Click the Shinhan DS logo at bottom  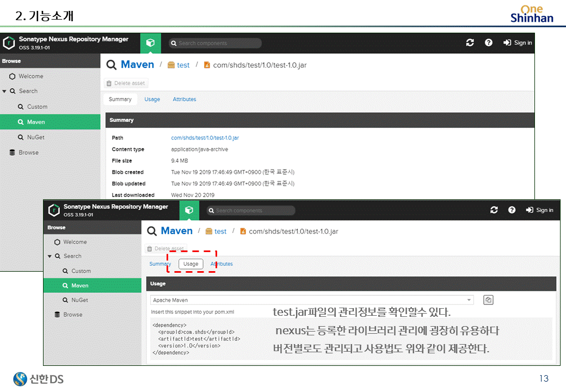(x=38, y=378)
